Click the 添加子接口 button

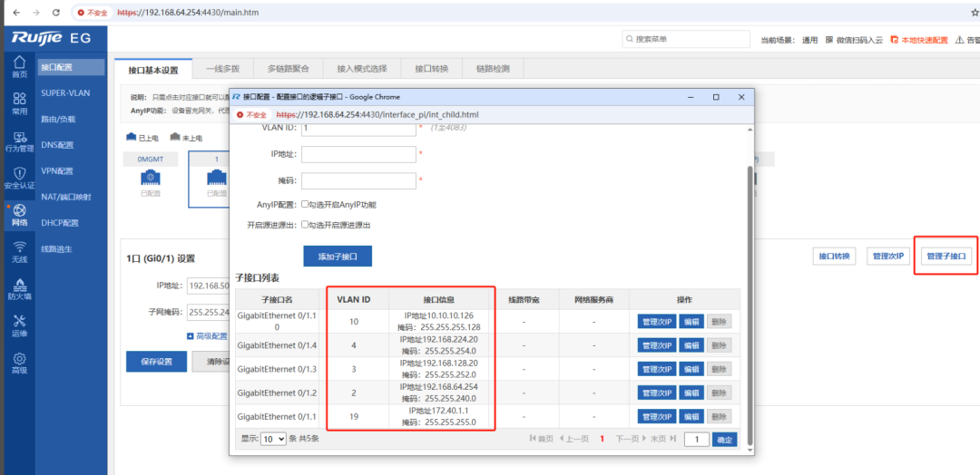[x=338, y=256]
